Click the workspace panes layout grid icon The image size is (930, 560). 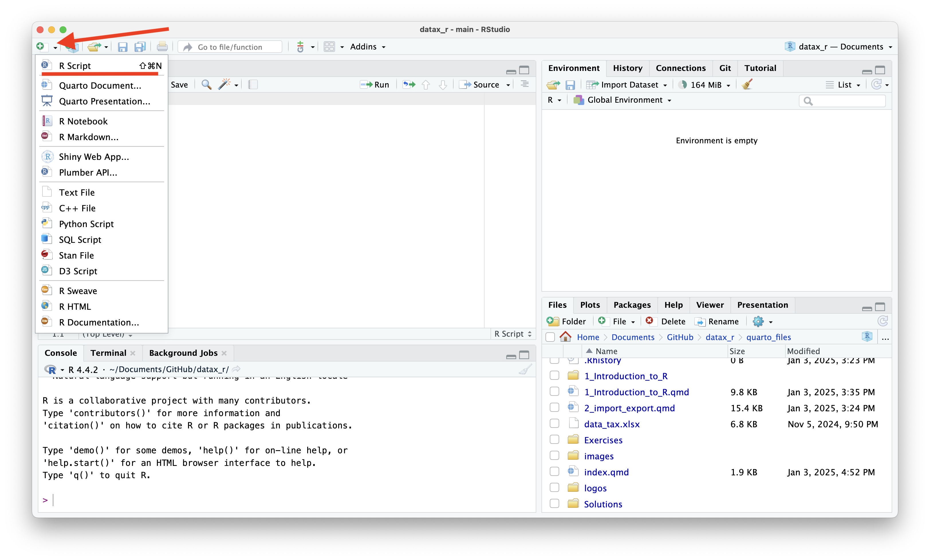[329, 47]
